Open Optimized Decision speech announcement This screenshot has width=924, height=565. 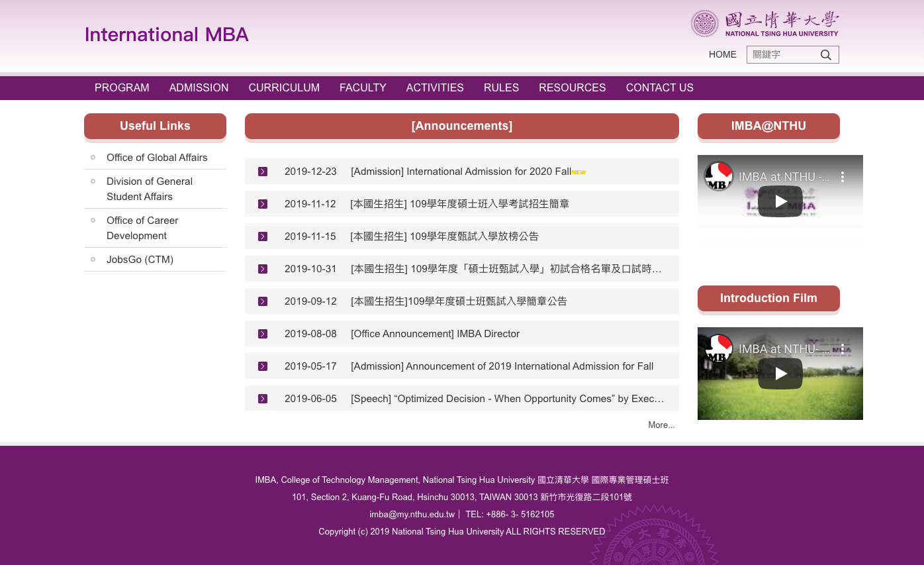[x=508, y=399]
